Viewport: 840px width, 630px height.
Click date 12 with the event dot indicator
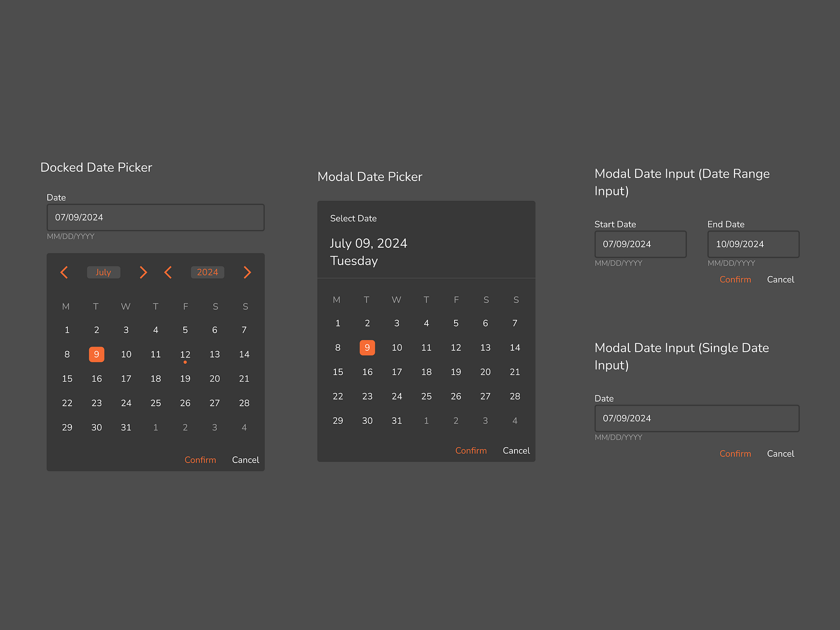pyautogui.click(x=185, y=354)
